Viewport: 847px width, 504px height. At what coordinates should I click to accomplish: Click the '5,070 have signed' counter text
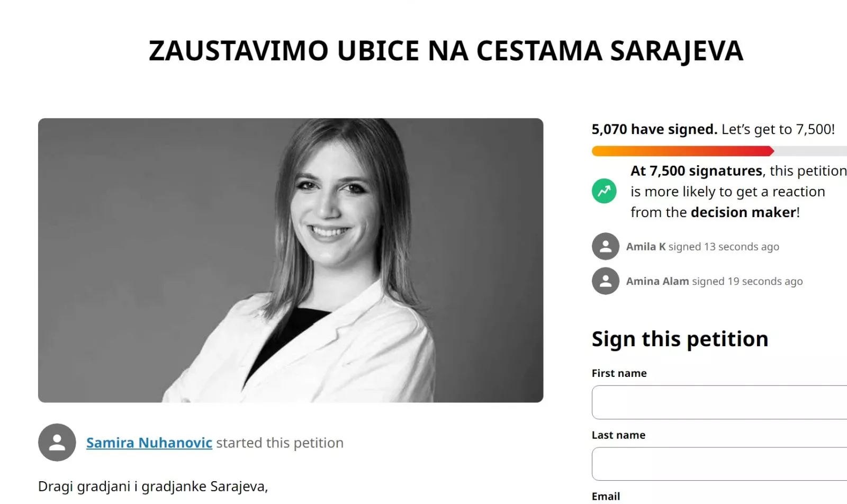654,129
